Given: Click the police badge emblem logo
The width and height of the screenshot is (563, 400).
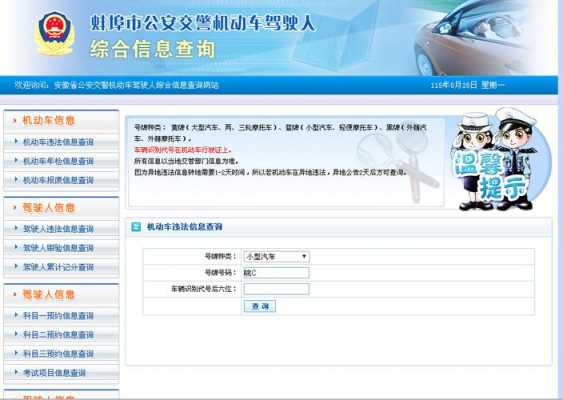Looking at the screenshot, I should pyautogui.click(x=55, y=33).
